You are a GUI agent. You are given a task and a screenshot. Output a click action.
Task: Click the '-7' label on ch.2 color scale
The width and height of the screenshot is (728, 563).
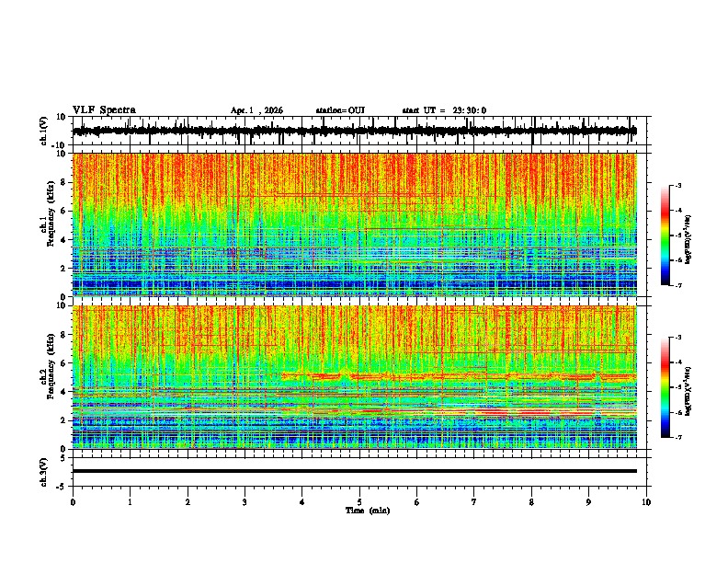point(677,437)
